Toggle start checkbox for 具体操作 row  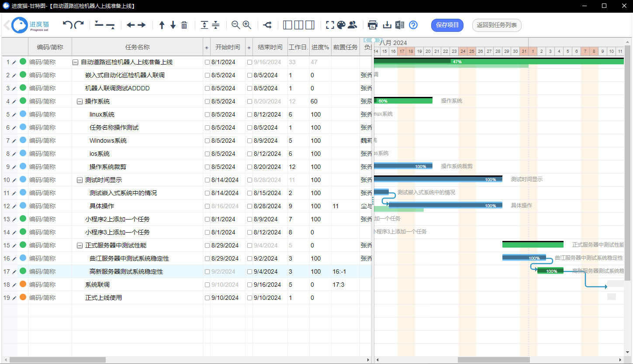(207, 206)
